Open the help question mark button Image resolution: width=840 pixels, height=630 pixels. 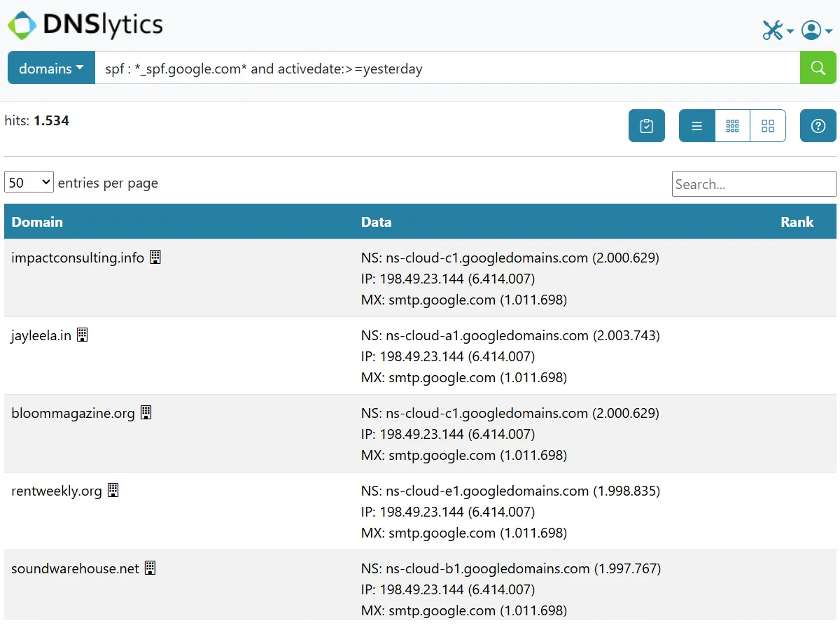pos(818,126)
